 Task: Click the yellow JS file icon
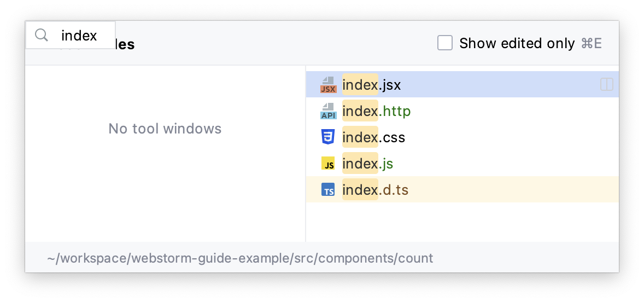pos(328,164)
